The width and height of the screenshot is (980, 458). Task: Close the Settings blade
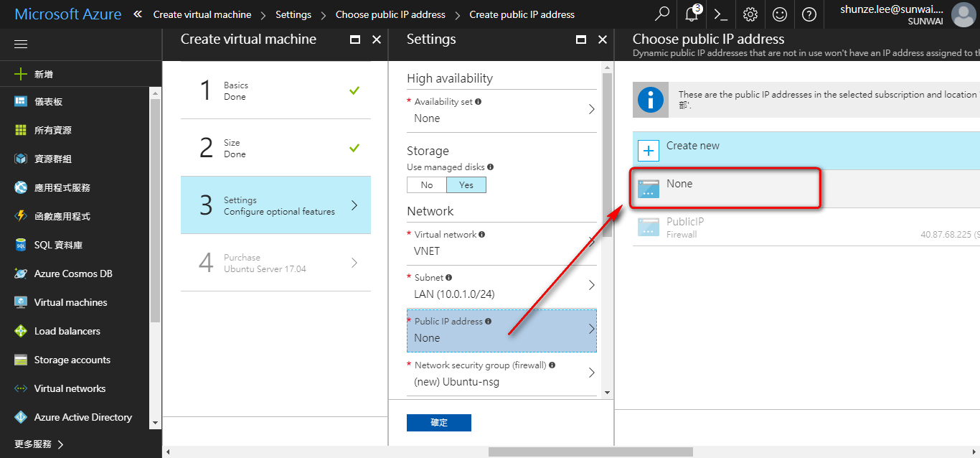pos(603,39)
